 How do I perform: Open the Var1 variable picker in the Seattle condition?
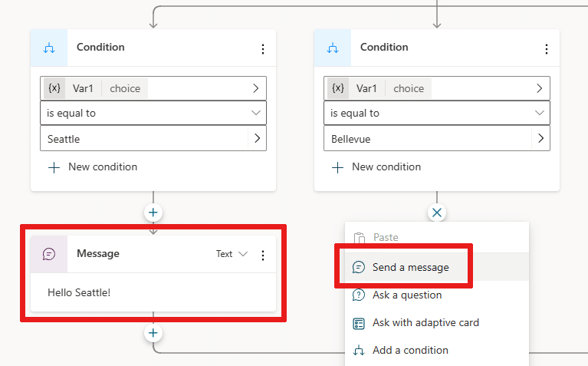(153, 88)
